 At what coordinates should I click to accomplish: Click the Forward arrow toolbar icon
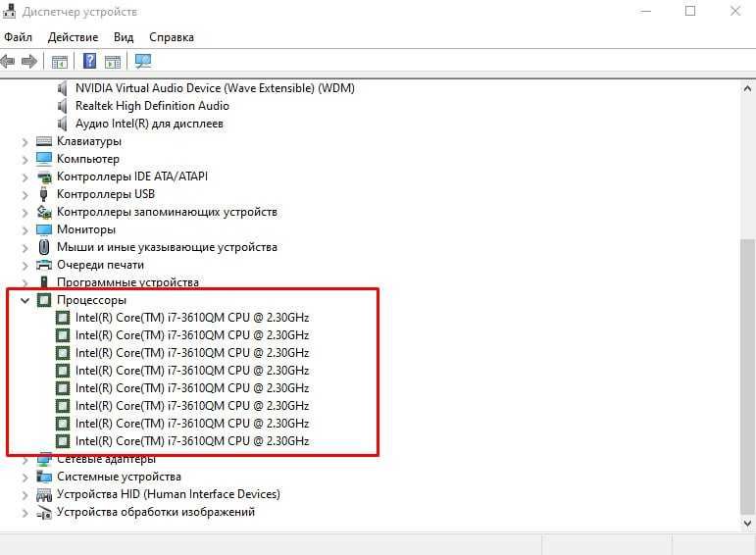29,61
